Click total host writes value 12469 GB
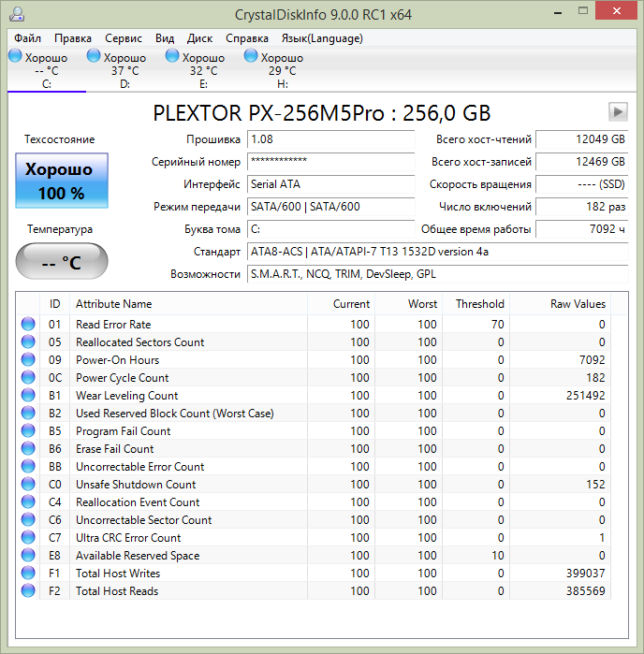Screen dimensions: 644x654 (x=582, y=162)
